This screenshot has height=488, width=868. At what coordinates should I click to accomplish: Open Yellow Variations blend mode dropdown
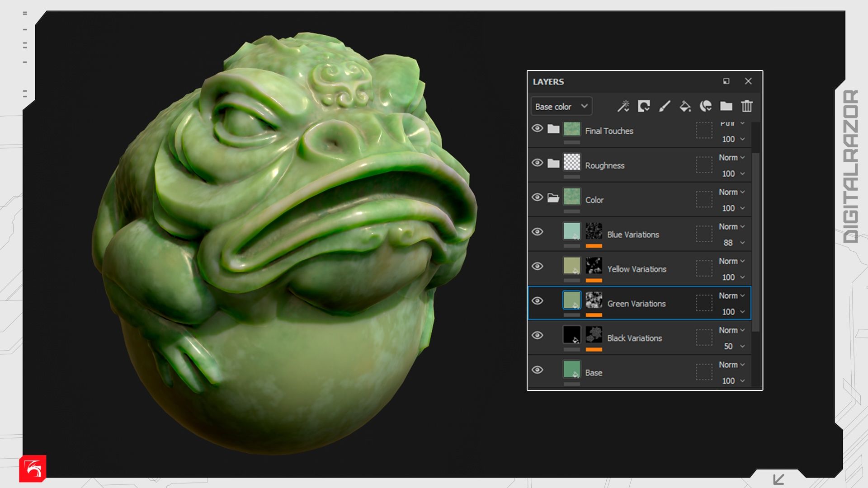tap(731, 261)
